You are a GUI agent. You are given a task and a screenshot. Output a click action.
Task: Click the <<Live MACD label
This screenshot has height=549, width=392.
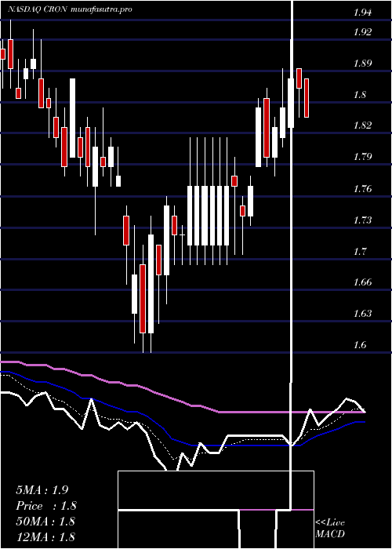[x=330, y=529]
